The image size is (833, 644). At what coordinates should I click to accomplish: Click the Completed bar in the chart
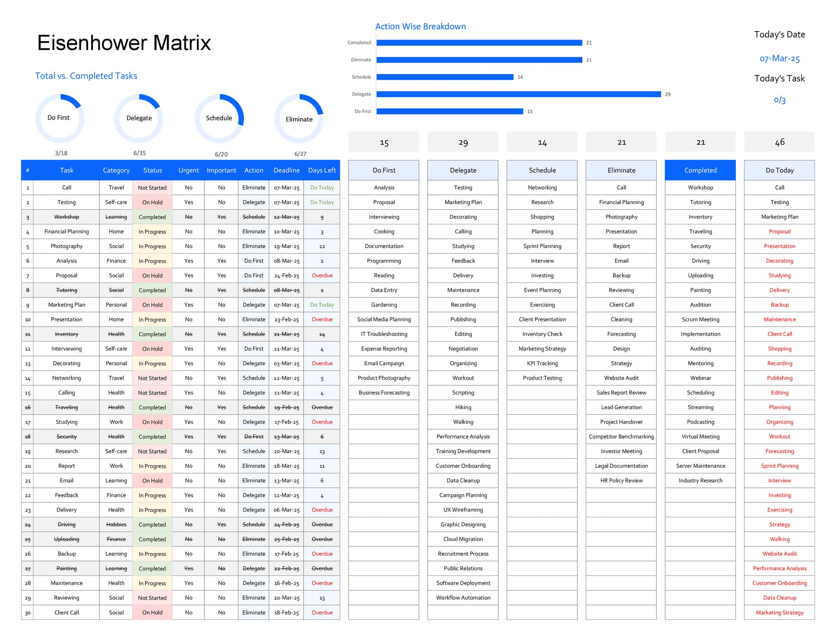pos(479,42)
